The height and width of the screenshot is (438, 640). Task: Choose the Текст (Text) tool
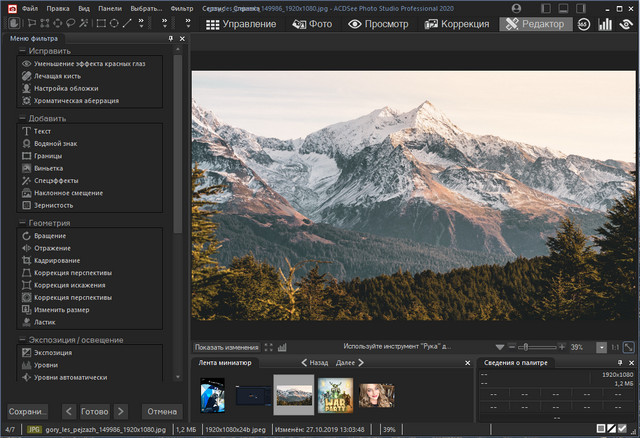42,131
